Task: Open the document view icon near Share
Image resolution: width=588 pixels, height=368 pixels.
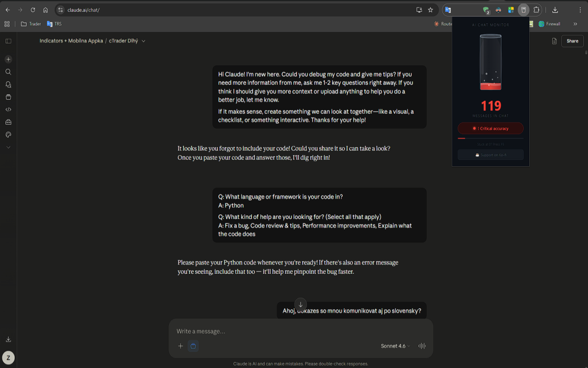Action: point(554,41)
